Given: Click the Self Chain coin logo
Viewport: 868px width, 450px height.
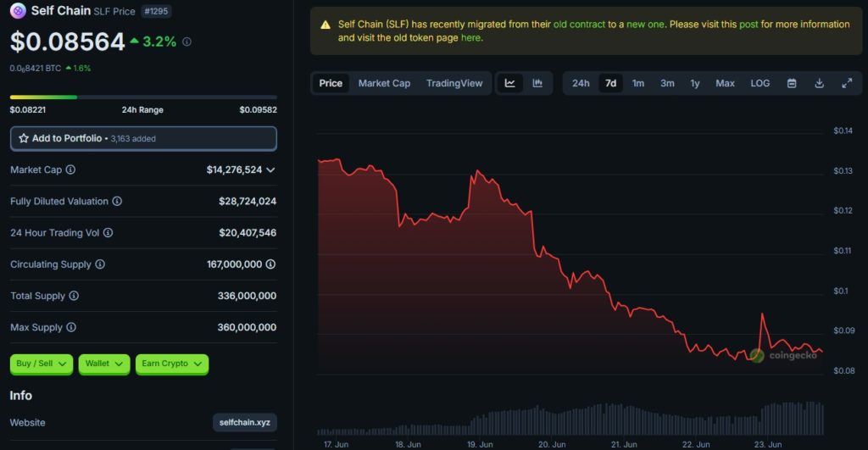Looking at the screenshot, I should point(18,11).
